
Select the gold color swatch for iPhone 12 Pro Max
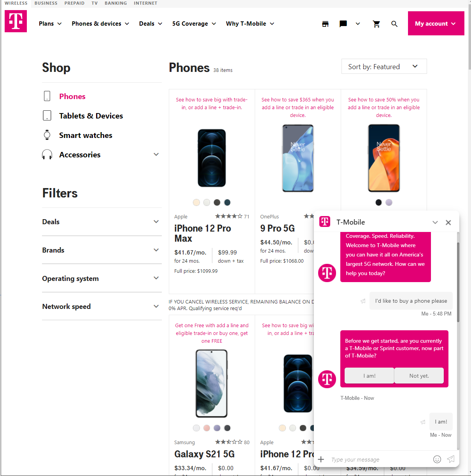[x=196, y=202]
